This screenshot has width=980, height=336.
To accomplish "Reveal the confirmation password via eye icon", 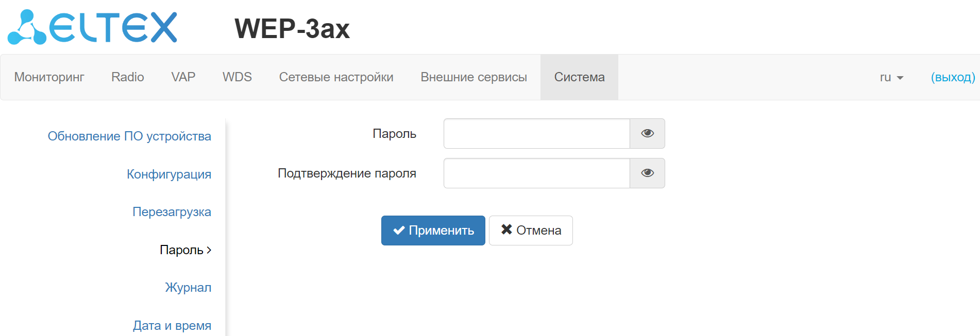I will pos(647,173).
